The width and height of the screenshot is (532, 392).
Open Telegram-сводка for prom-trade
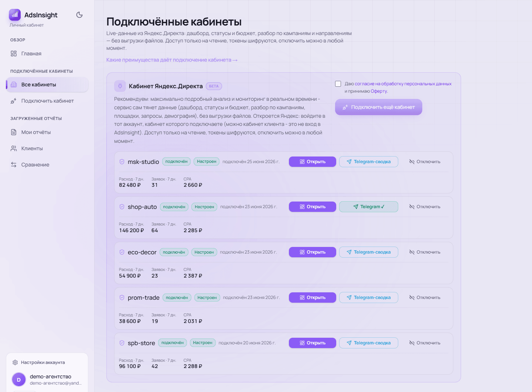point(369,298)
